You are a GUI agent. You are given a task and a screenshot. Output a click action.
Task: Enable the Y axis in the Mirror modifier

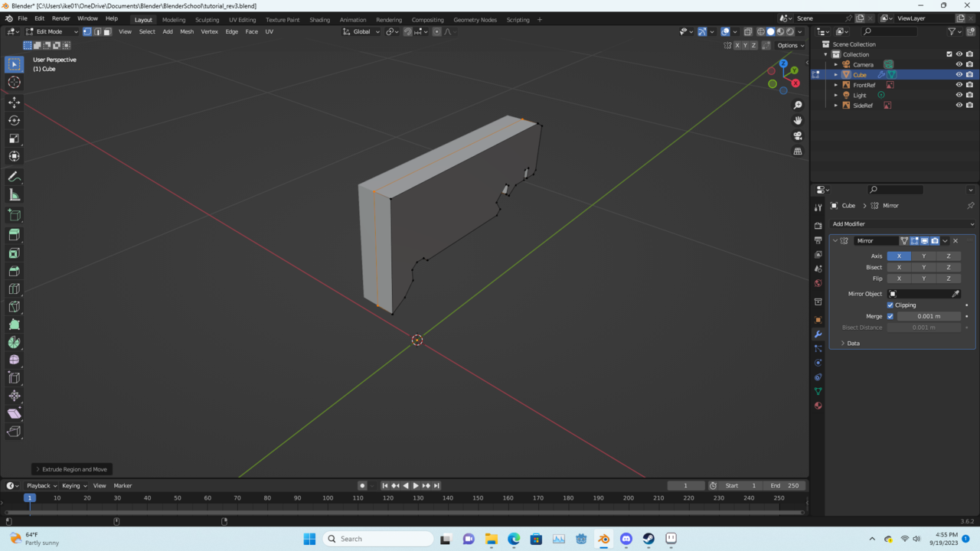tap(923, 256)
